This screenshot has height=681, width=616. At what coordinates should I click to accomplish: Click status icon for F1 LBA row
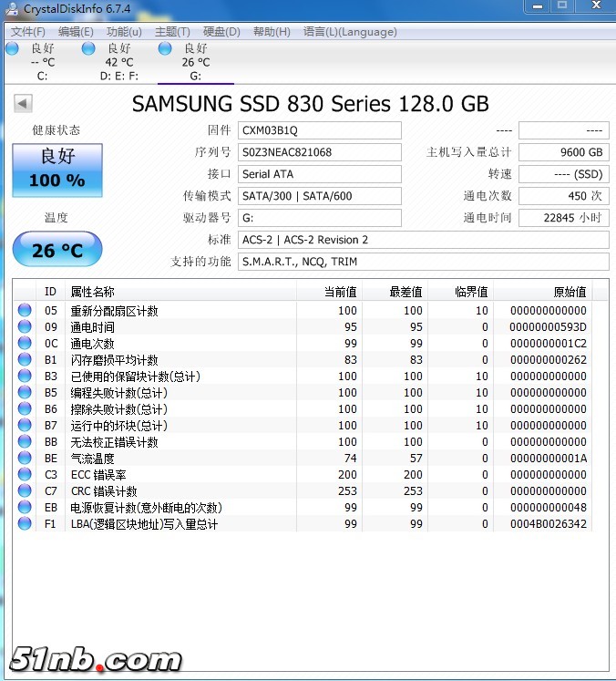[24, 524]
